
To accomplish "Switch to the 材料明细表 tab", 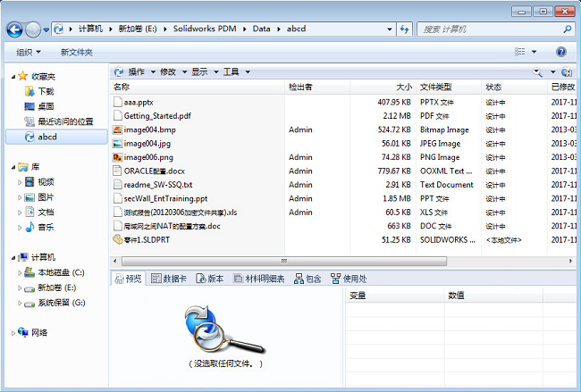I will click(x=257, y=279).
